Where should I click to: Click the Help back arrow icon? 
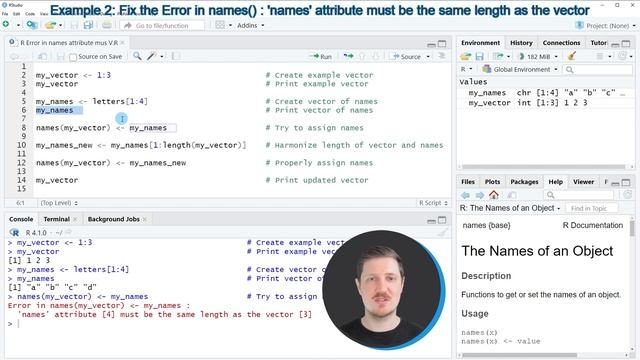(465, 195)
